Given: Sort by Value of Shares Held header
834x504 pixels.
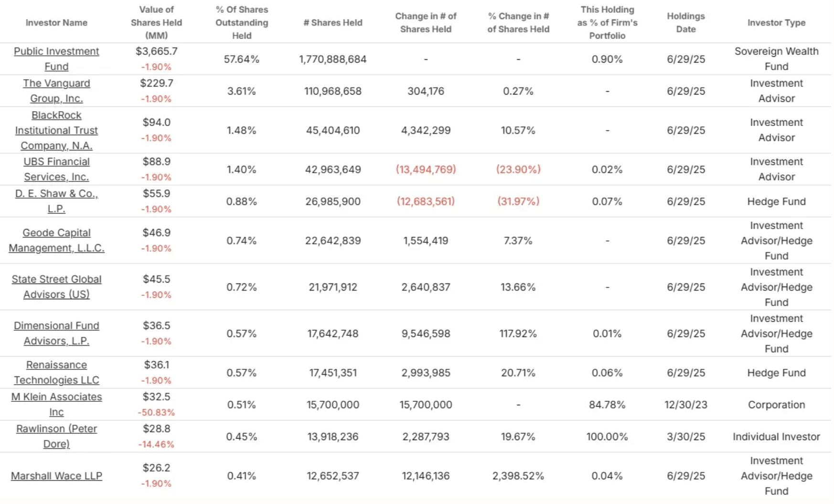Looking at the screenshot, I should (x=156, y=22).
